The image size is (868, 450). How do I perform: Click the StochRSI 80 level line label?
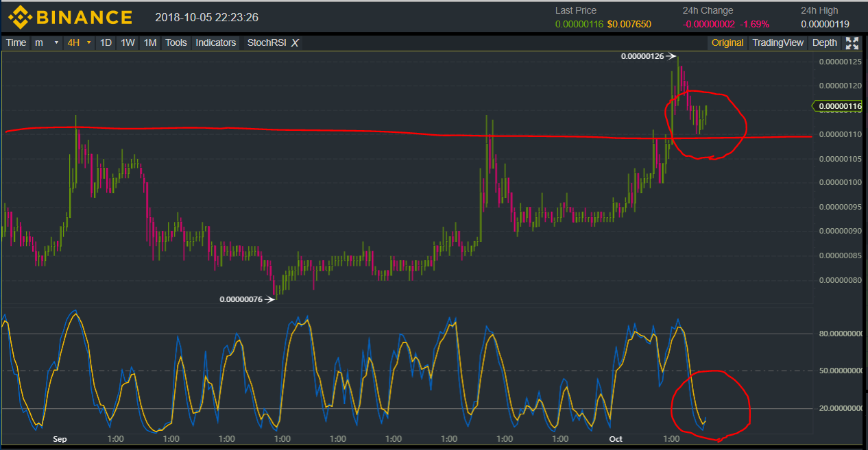(840, 334)
